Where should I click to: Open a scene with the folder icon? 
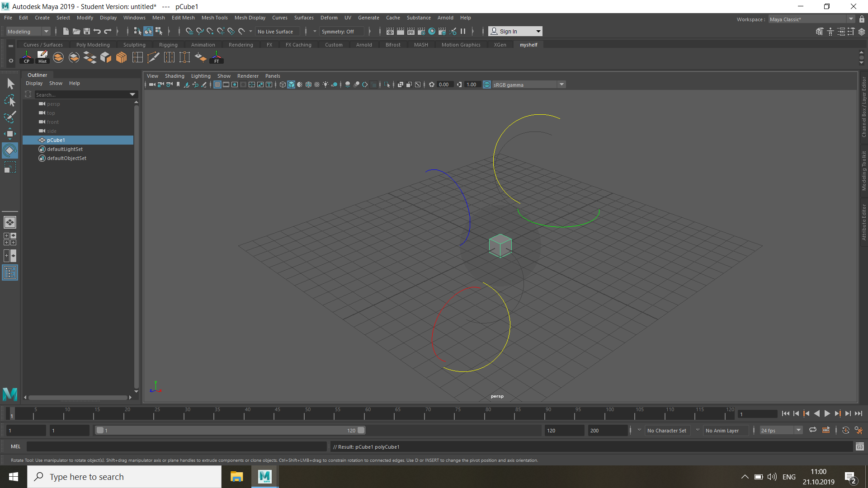click(76, 31)
